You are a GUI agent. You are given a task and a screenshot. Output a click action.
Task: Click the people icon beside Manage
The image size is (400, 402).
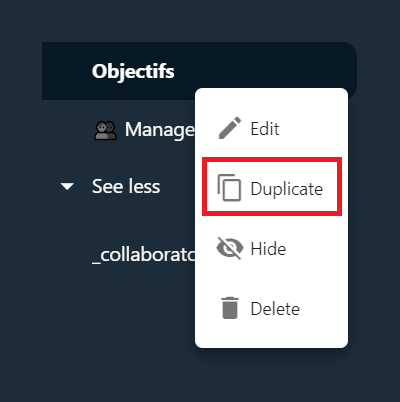coord(105,130)
